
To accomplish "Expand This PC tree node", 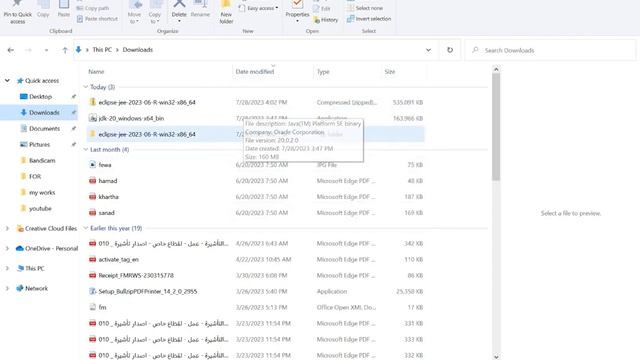I will pos(7,268).
